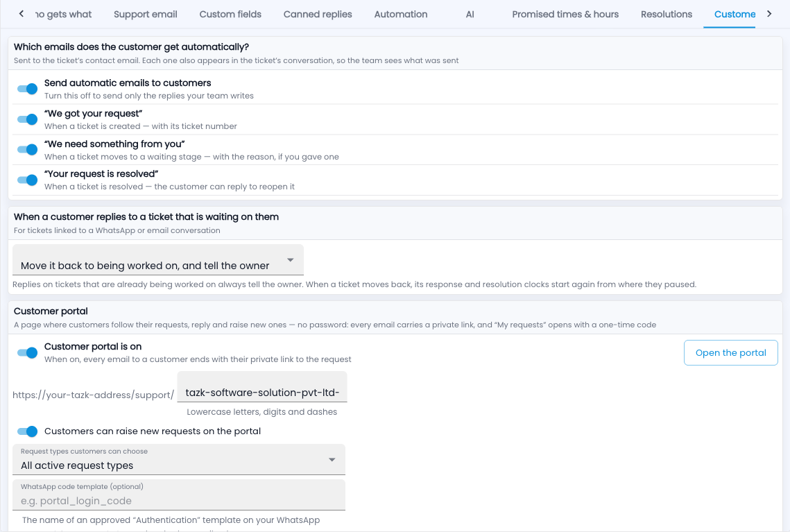Click the Customer portal section heading
The height and width of the screenshot is (532, 790).
click(x=51, y=311)
